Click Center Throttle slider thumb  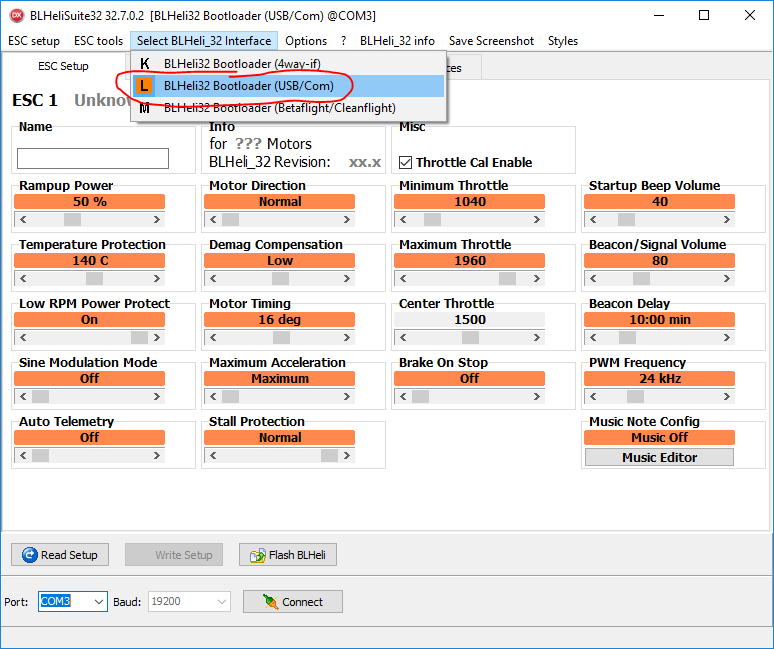pyautogui.click(x=470, y=338)
